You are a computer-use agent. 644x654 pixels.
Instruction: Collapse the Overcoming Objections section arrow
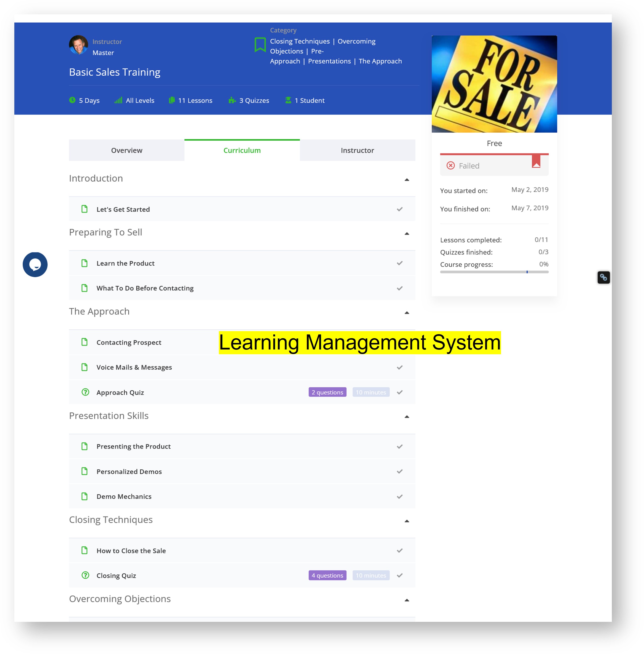click(407, 600)
